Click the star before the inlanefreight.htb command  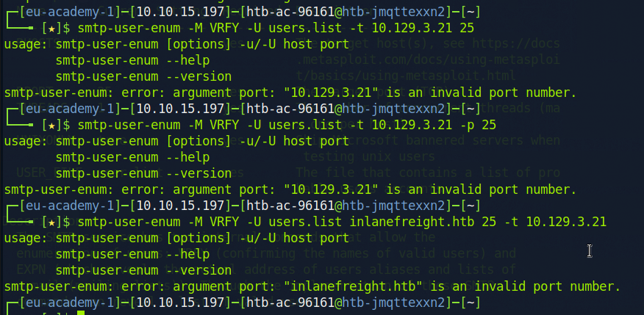point(51,222)
